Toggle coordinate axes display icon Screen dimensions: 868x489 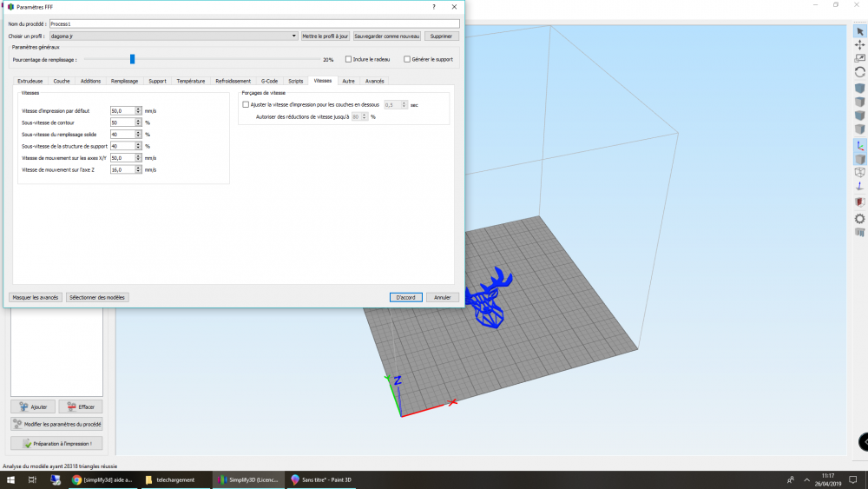(859, 146)
